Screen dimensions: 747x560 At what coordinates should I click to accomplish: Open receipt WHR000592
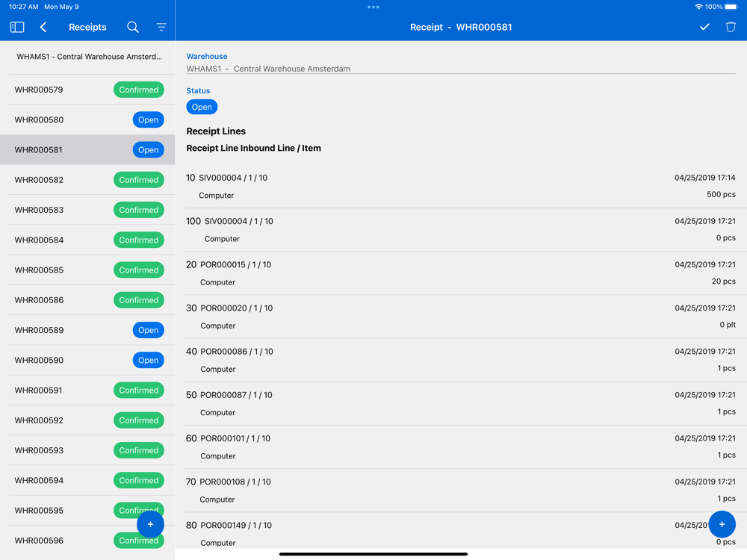87,420
